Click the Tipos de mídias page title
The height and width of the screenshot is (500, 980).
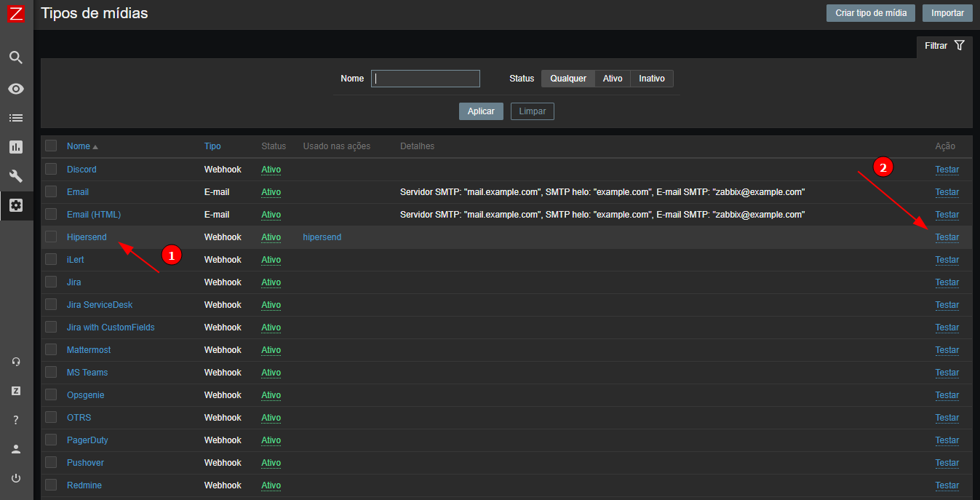click(x=95, y=13)
